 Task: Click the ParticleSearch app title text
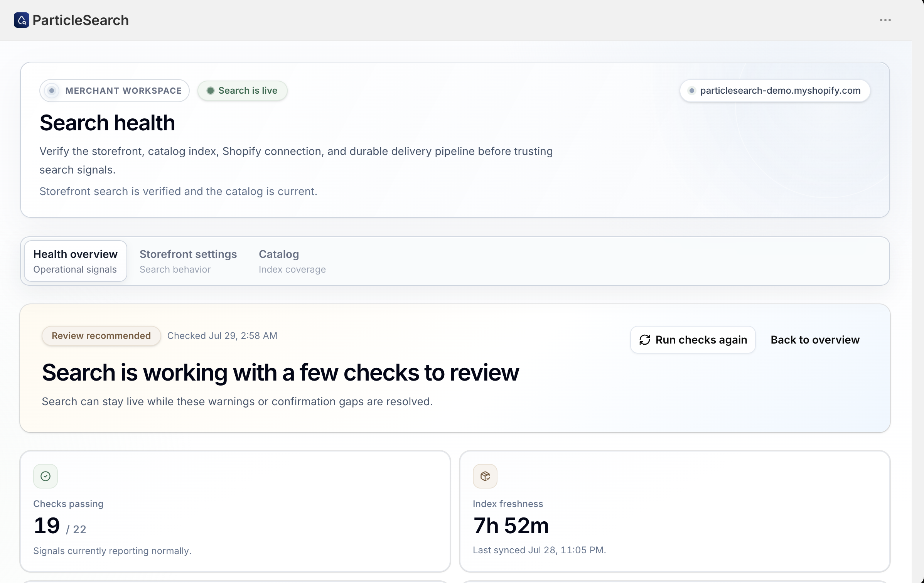[x=81, y=20]
